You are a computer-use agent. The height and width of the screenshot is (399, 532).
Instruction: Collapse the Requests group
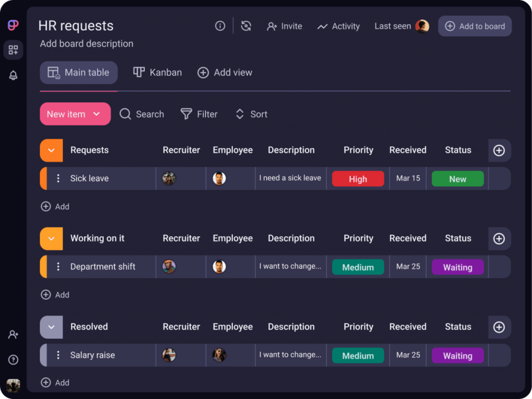tap(50, 150)
